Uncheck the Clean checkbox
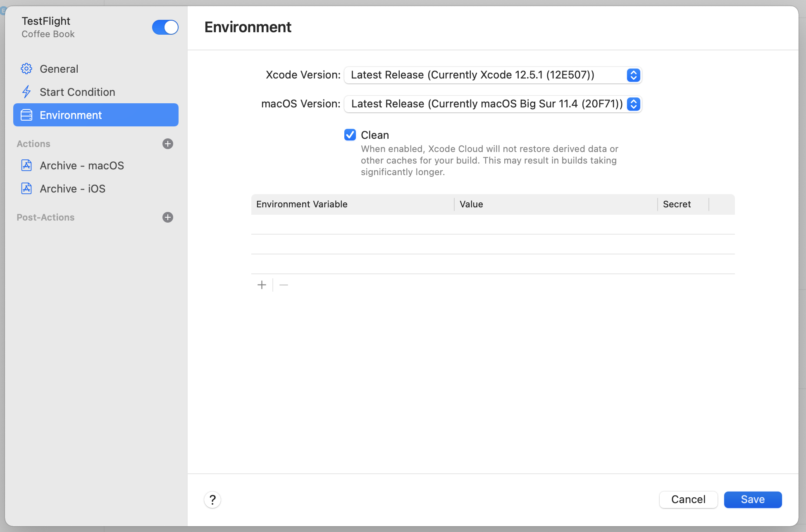 350,135
